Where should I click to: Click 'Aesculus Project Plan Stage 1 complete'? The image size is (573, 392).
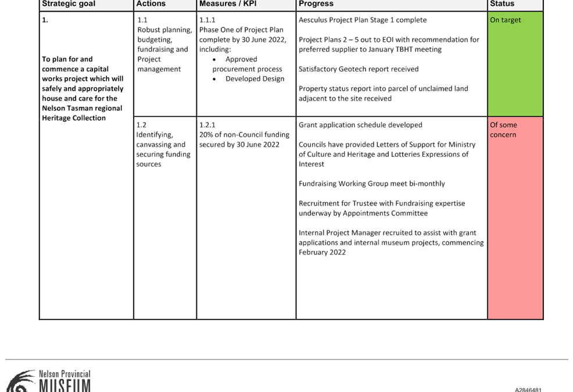(363, 20)
